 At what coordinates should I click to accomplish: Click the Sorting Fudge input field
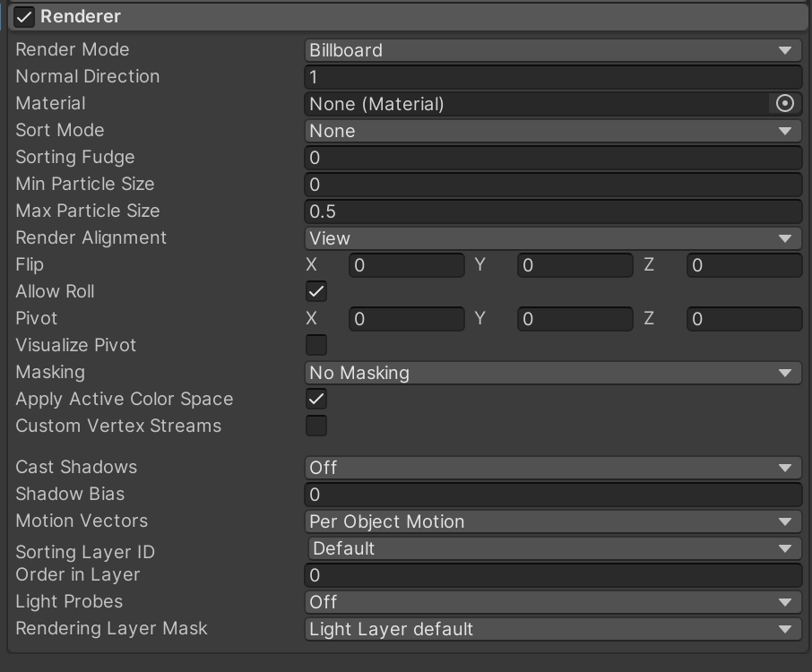553,158
